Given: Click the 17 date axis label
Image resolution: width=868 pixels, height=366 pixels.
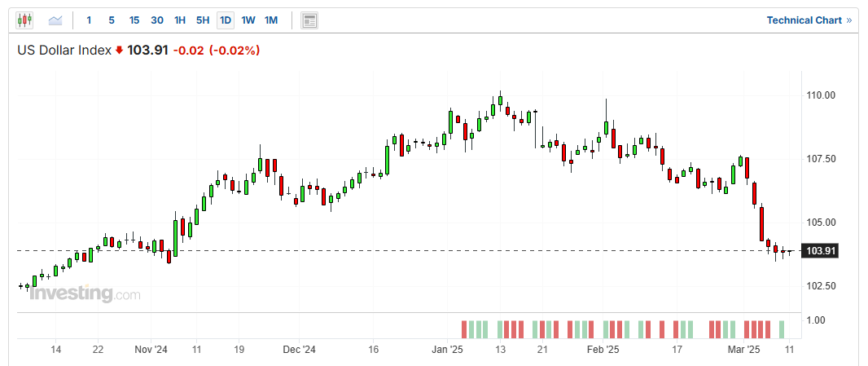Looking at the screenshot, I should pos(676,350).
